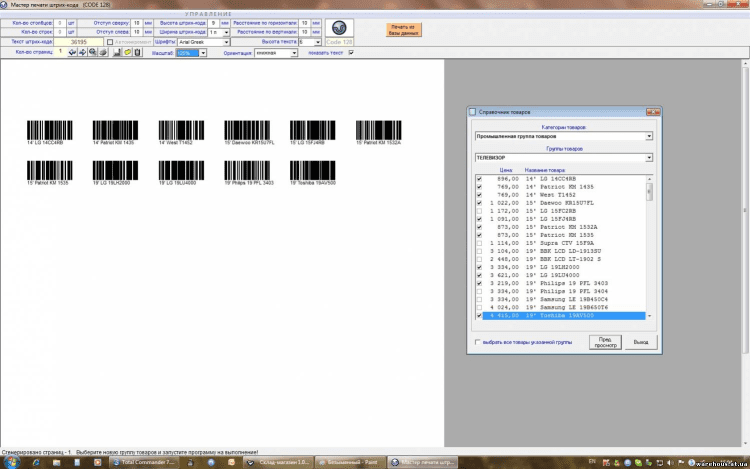Toggle the Автоинкремент checkbox
Image resolution: width=750 pixels, height=469 pixels.
[110, 42]
